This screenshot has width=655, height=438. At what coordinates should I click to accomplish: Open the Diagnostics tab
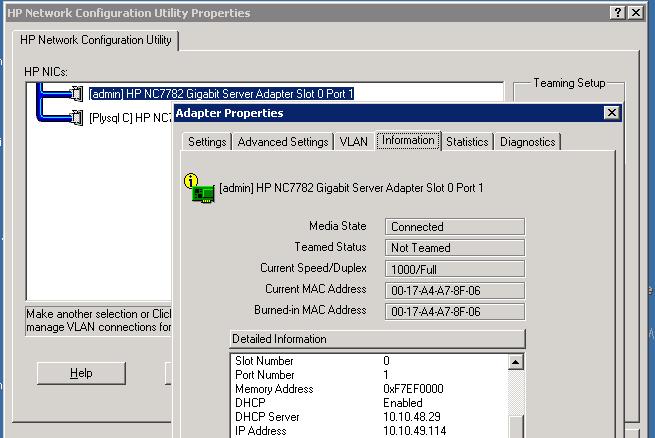pyautogui.click(x=528, y=142)
